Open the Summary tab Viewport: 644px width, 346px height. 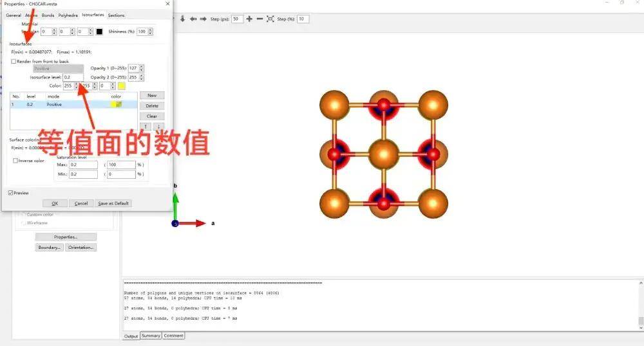(151, 336)
